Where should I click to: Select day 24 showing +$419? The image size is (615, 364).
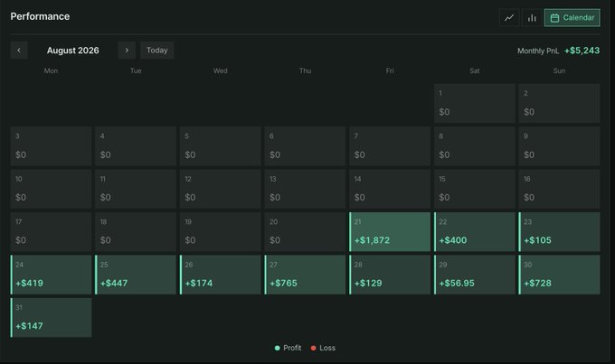51,275
